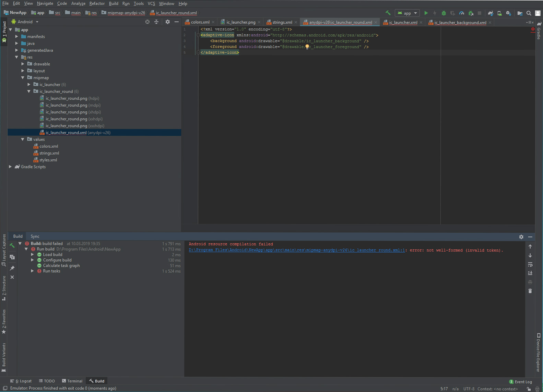
Task: Open the app run configuration dropdown
Action: [408, 13]
